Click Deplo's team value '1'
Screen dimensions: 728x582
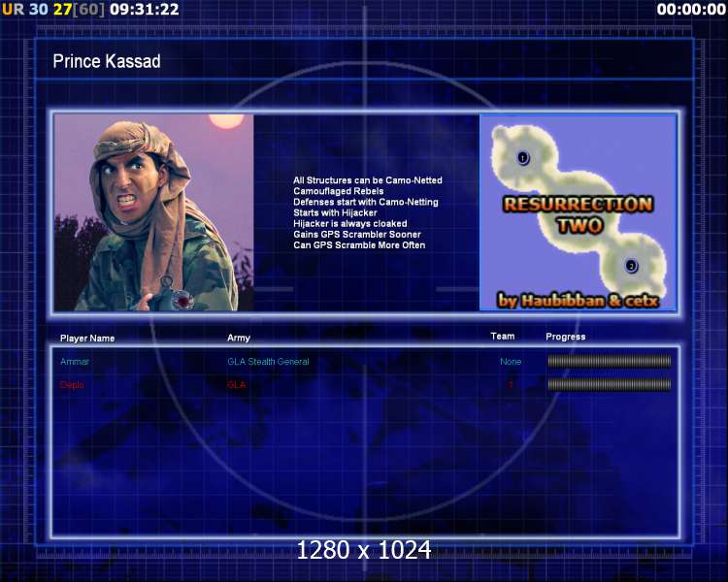point(511,384)
